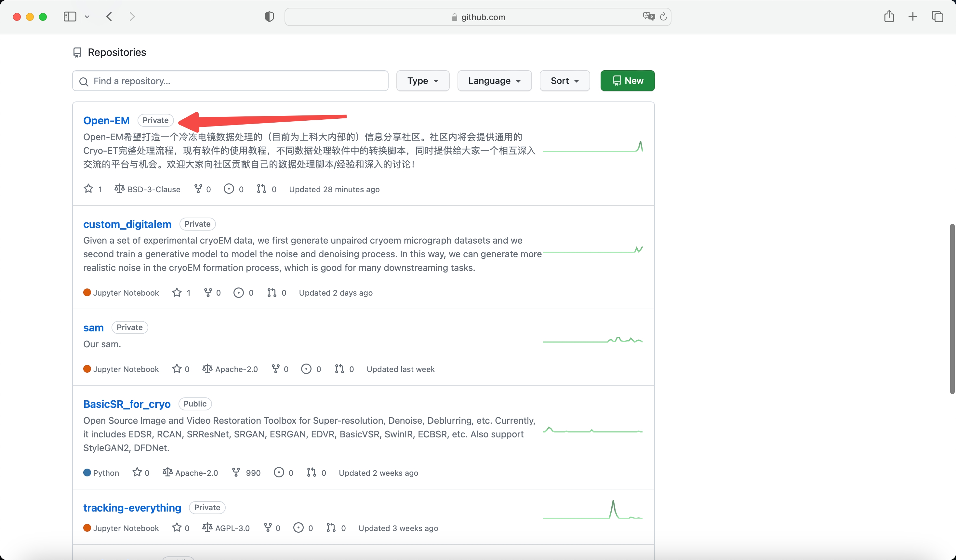Open a new browser tab

[913, 17]
